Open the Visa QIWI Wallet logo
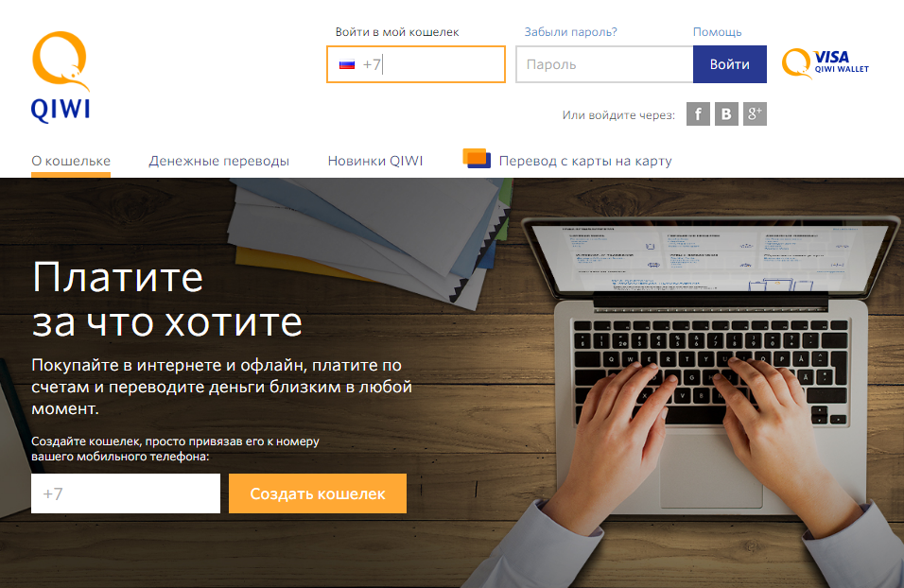Viewport: 904px width, 588px height. [x=825, y=63]
